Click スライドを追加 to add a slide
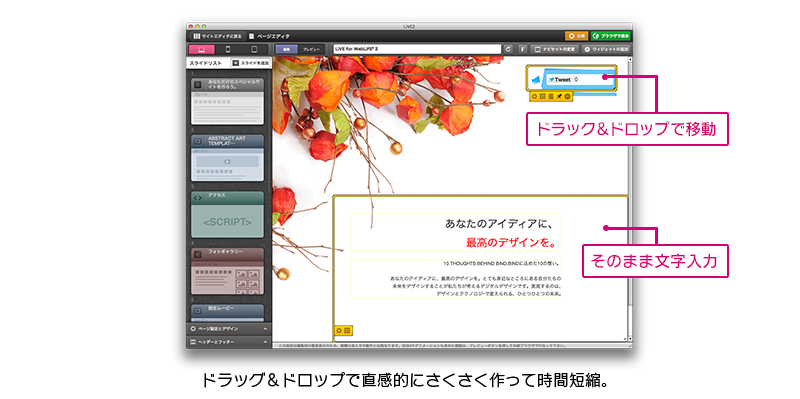This screenshot has width=800, height=399. [250, 63]
